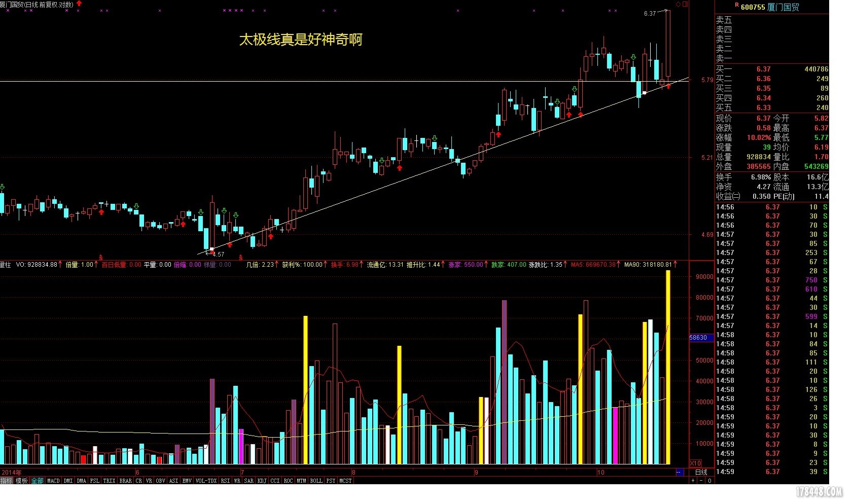Viewport: 853px width, 504px height.
Task: Click the 买三 bid price 6.35
Action: click(763, 88)
